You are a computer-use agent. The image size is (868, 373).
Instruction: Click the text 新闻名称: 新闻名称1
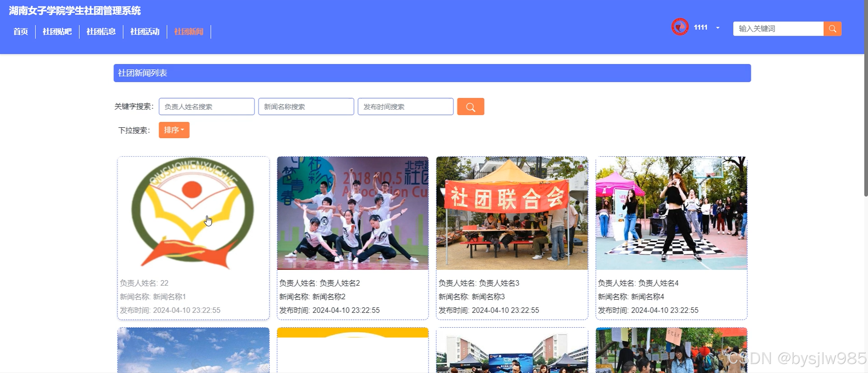pyautogui.click(x=153, y=296)
